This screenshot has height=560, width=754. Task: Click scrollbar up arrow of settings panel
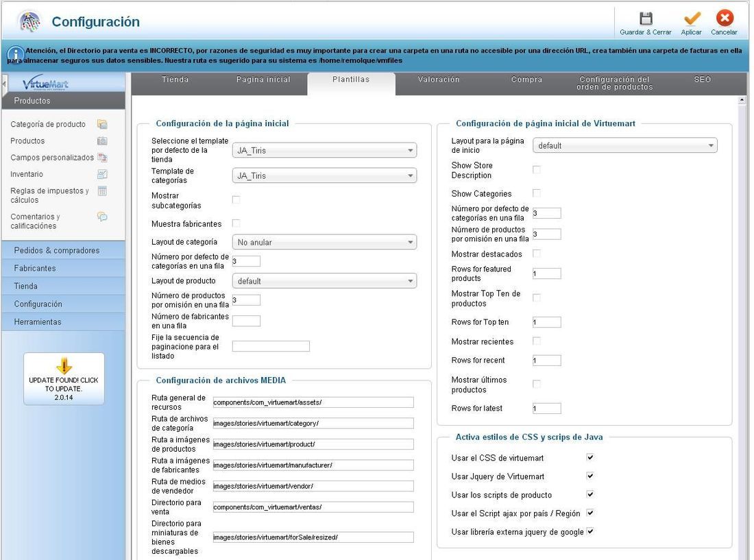(742, 100)
